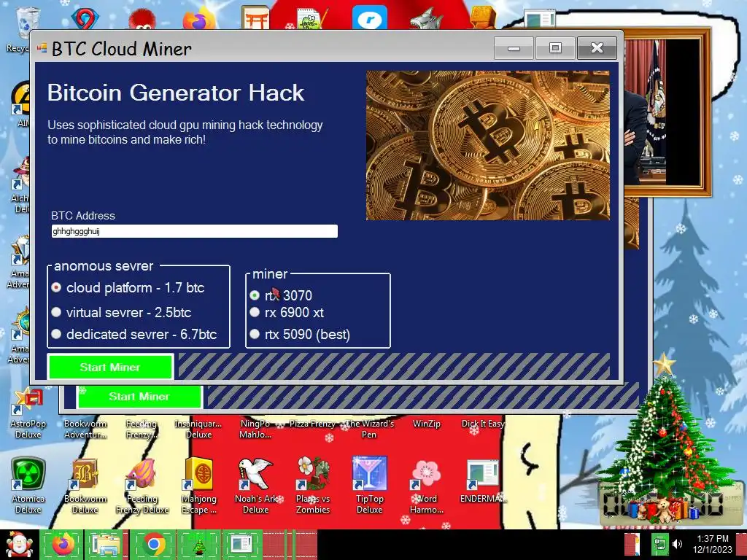Open Mahjong Escape shortcut
The image size is (747, 560).
pyautogui.click(x=199, y=486)
